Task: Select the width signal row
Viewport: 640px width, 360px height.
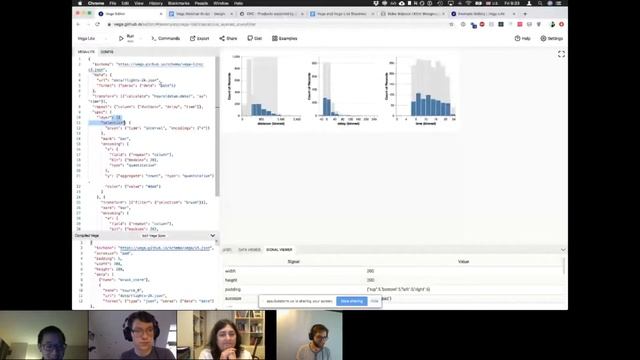Action: [393, 271]
